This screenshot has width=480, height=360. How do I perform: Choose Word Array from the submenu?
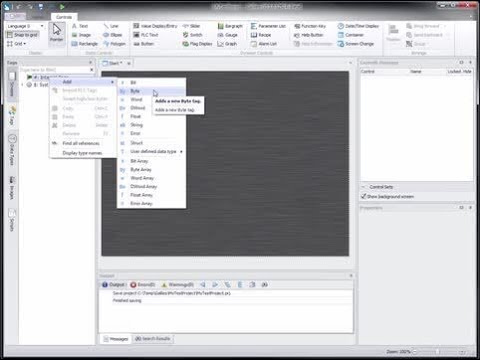point(152,178)
